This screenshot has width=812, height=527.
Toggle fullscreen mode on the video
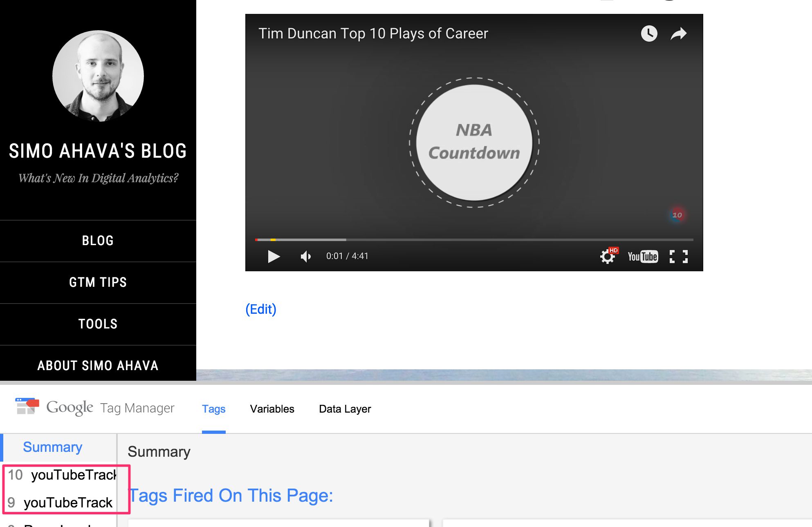(x=679, y=257)
